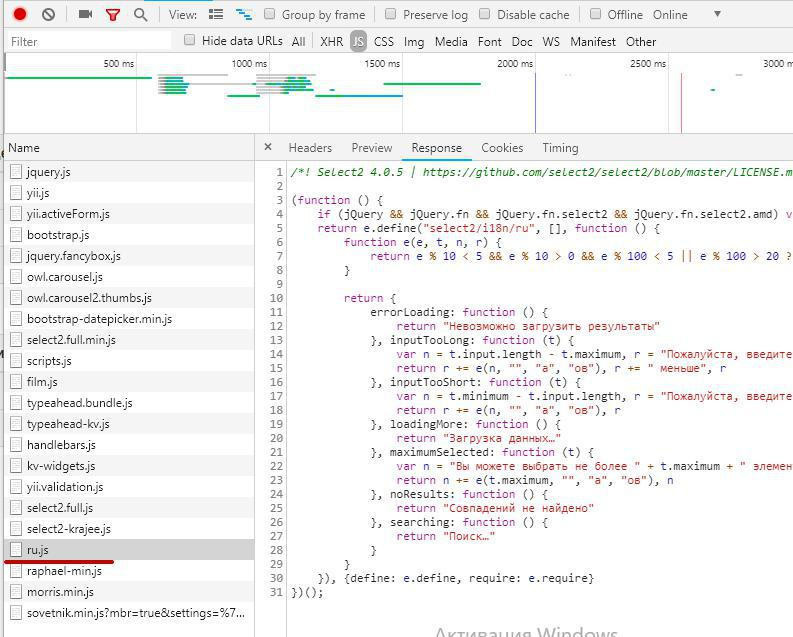Screen dimensions: 793x637
Task: Select the ru.js request row
Action: pyautogui.click(x=129, y=550)
